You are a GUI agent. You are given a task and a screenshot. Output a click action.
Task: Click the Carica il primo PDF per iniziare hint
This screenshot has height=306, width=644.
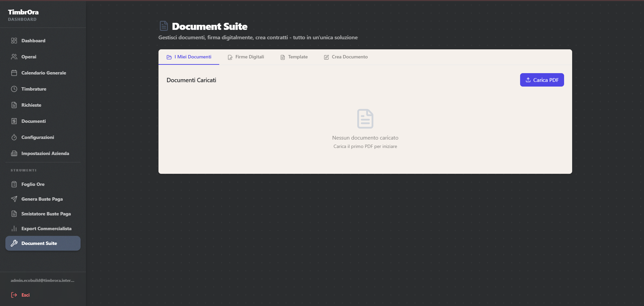pos(365,147)
